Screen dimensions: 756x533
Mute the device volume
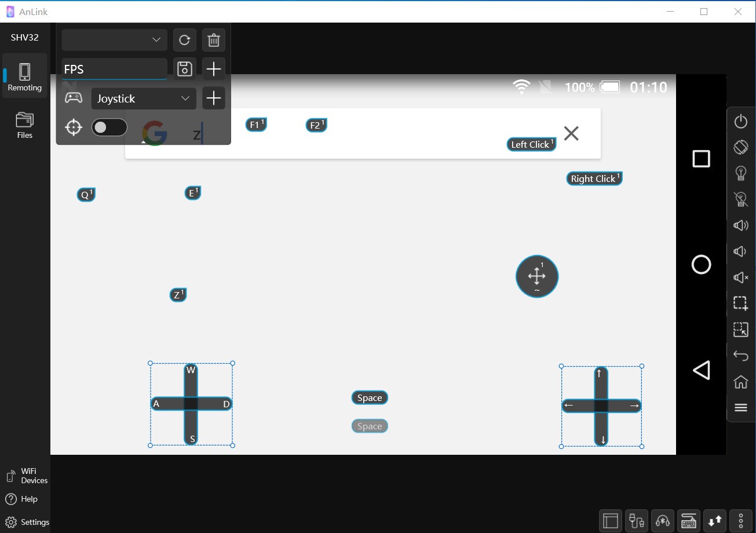click(740, 278)
